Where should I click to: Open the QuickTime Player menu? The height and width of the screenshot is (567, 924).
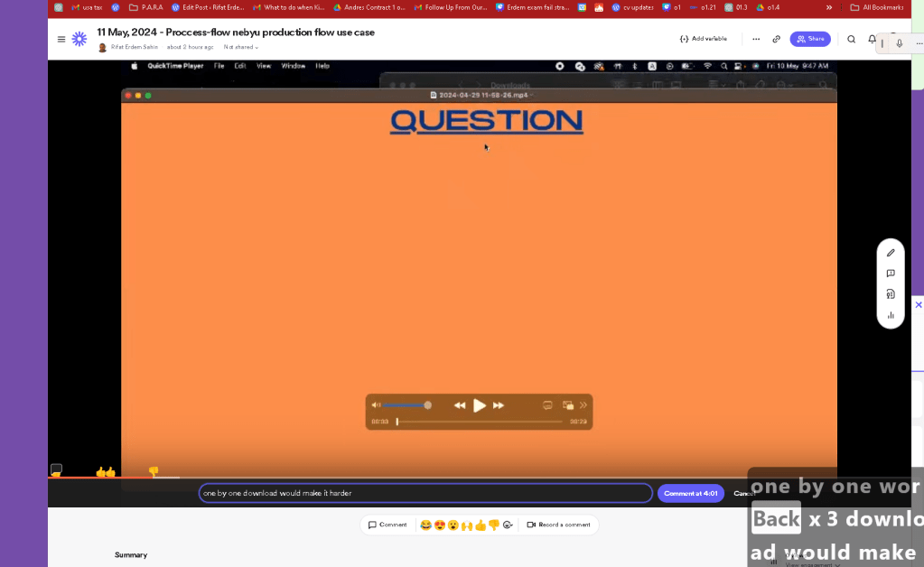pos(175,66)
